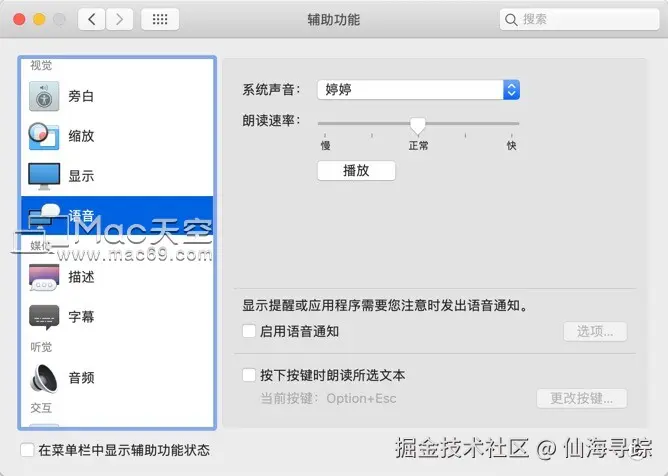Go back with the left arrow
668x476 pixels.
tap(91, 19)
